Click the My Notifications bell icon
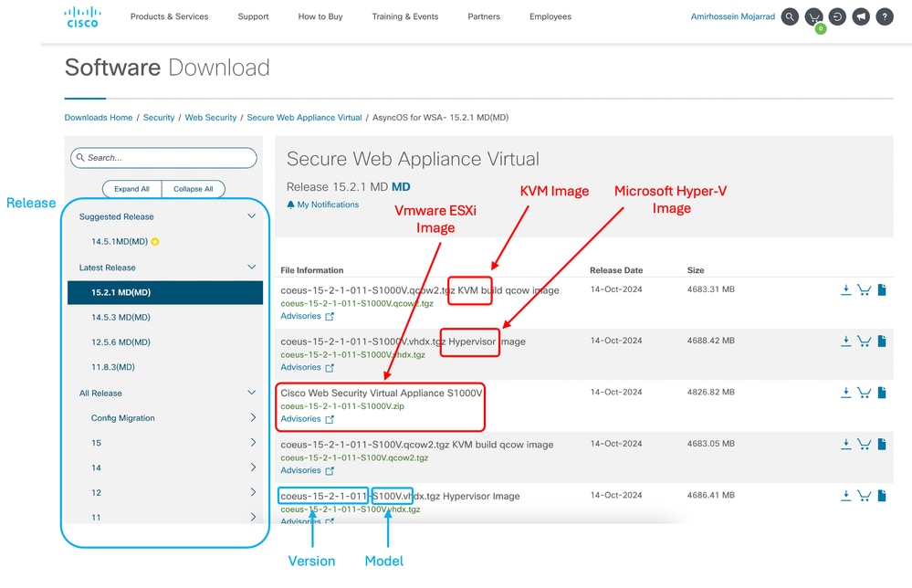Image resolution: width=912 pixels, height=588 pixels. (x=290, y=205)
